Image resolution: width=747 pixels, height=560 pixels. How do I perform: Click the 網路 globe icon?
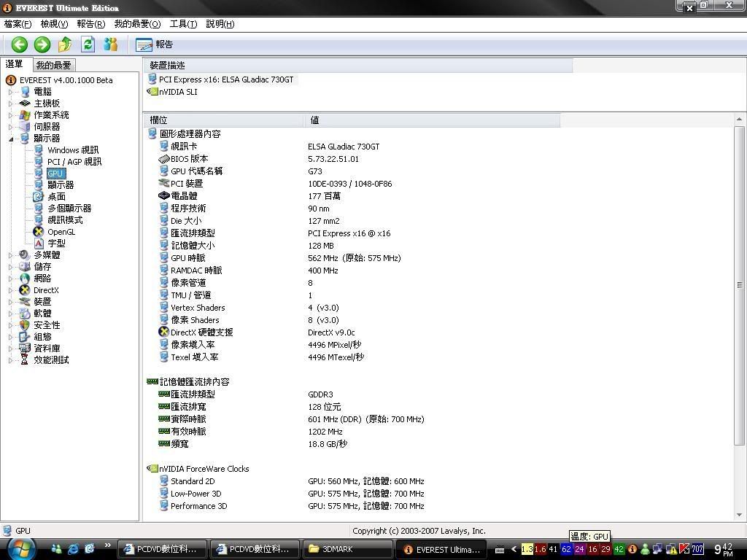pyautogui.click(x=24, y=279)
